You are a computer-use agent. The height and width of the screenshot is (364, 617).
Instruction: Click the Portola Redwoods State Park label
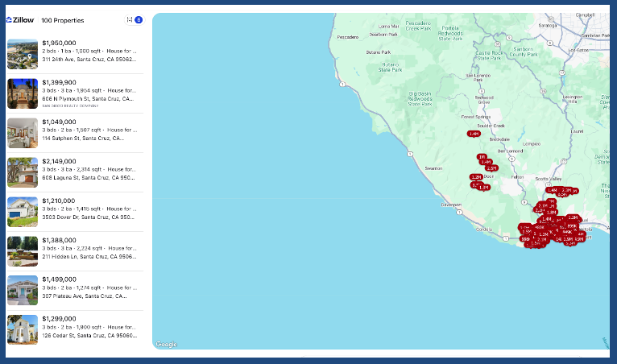[x=450, y=34]
